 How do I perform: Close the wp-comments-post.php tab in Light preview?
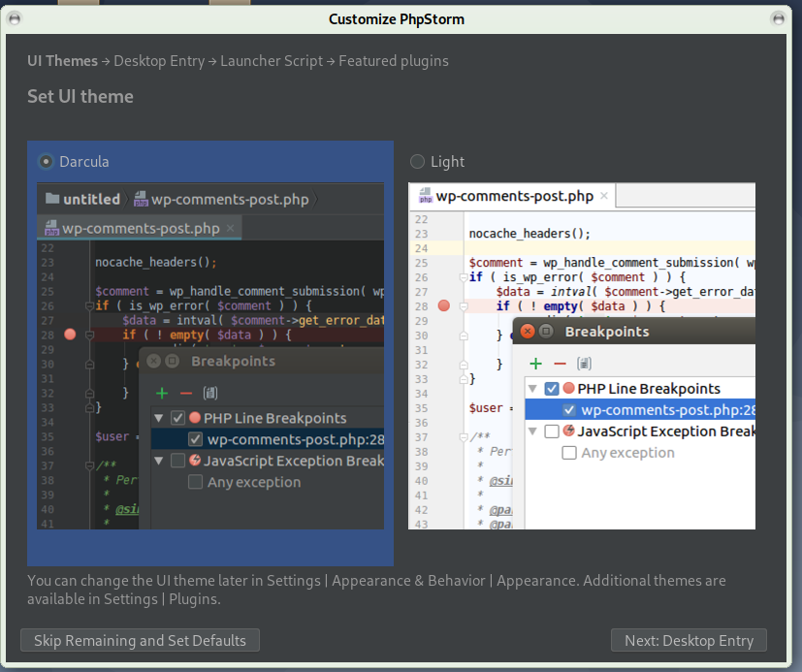[x=604, y=197]
